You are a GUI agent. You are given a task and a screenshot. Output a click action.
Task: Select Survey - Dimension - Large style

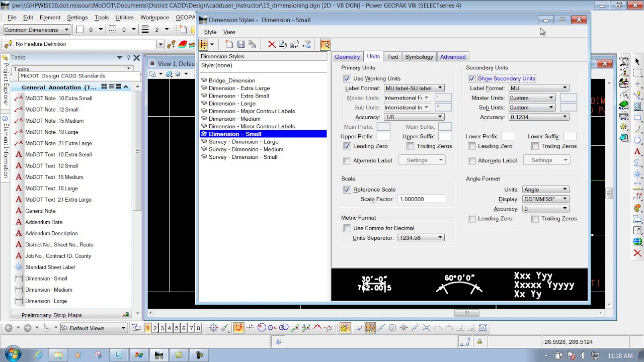(244, 142)
